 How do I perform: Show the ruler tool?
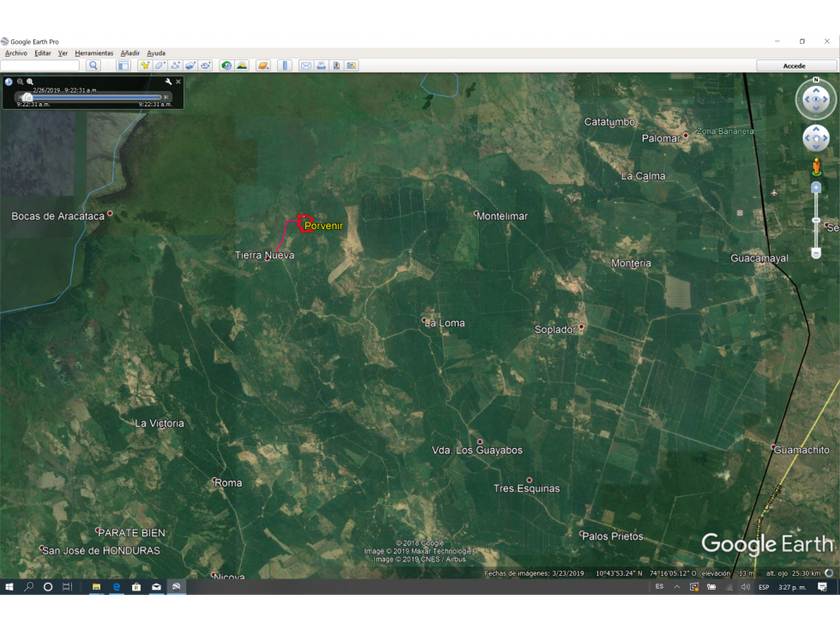coord(285,65)
